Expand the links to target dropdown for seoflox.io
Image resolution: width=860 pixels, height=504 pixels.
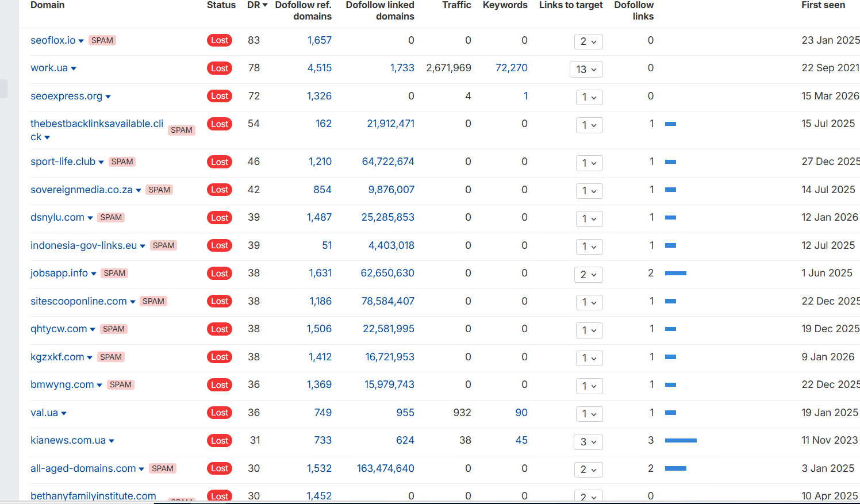[589, 41]
